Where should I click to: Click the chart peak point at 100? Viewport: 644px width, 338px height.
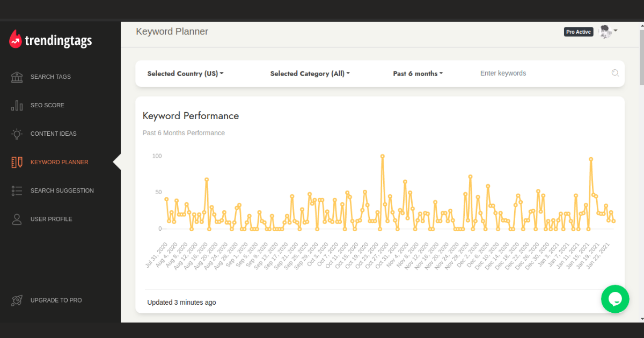tap(383, 156)
